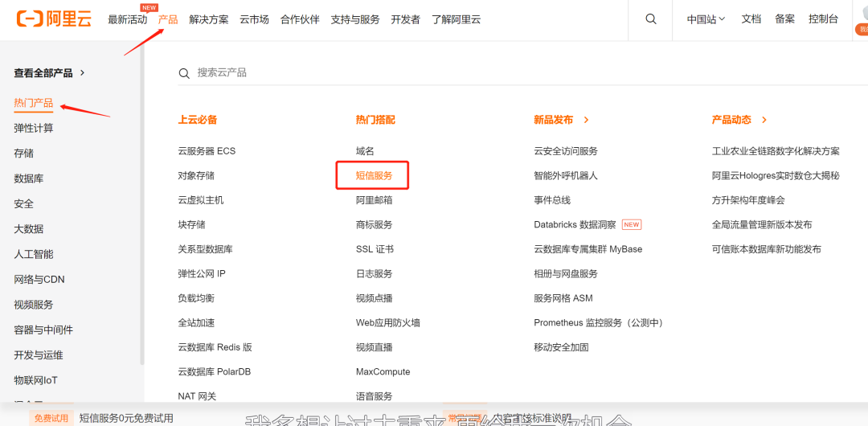
Task: Open the 最新活动 menu
Action: pos(127,19)
